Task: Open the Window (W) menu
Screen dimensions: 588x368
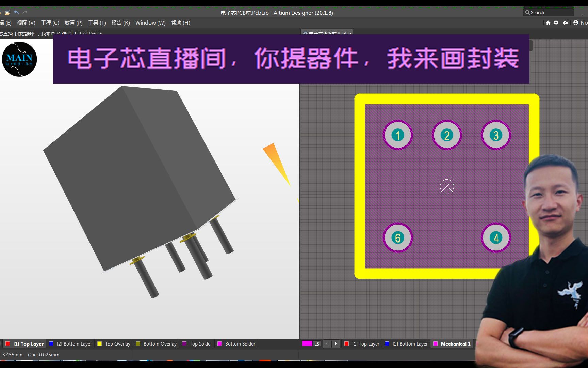Action: click(x=150, y=22)
